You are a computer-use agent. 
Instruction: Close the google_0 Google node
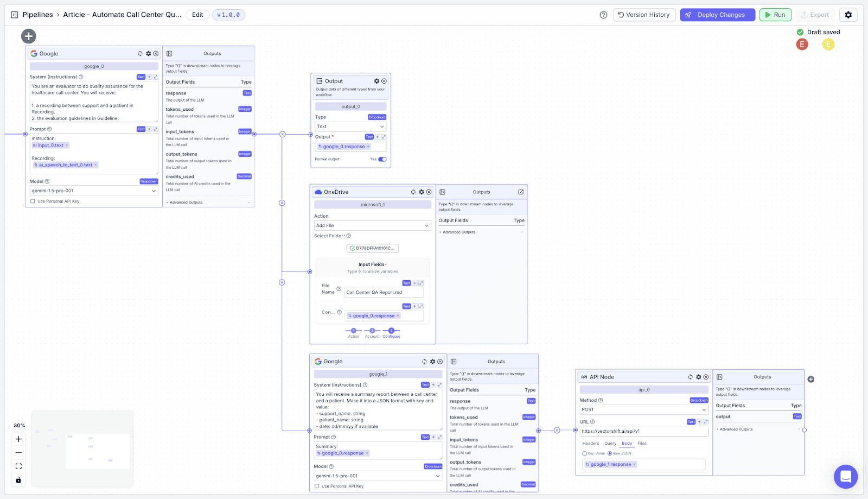156,54
